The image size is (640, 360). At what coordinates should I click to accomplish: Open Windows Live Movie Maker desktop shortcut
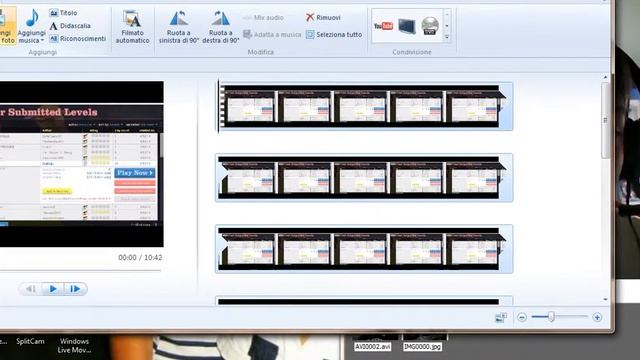[74, 345]
